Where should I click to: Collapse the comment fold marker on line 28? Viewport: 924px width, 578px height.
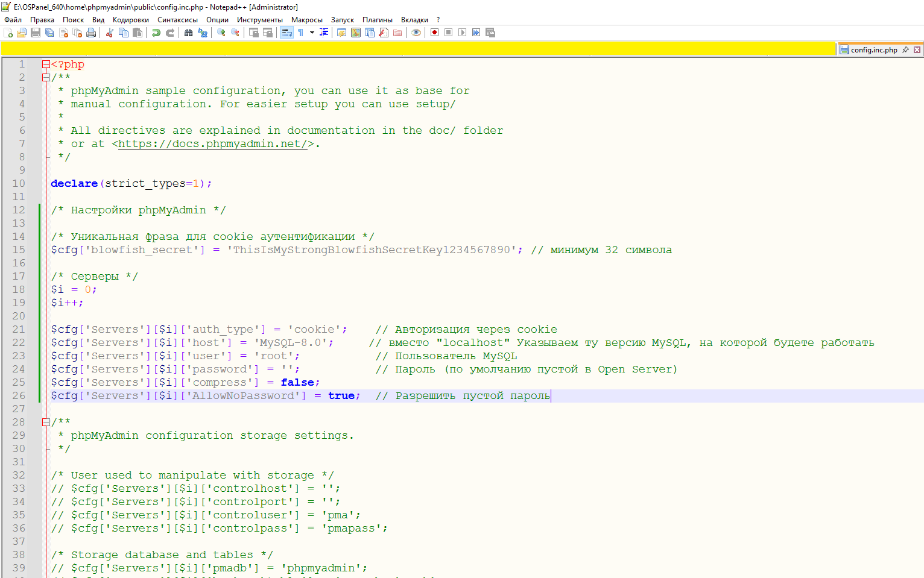tap(46, 422)
